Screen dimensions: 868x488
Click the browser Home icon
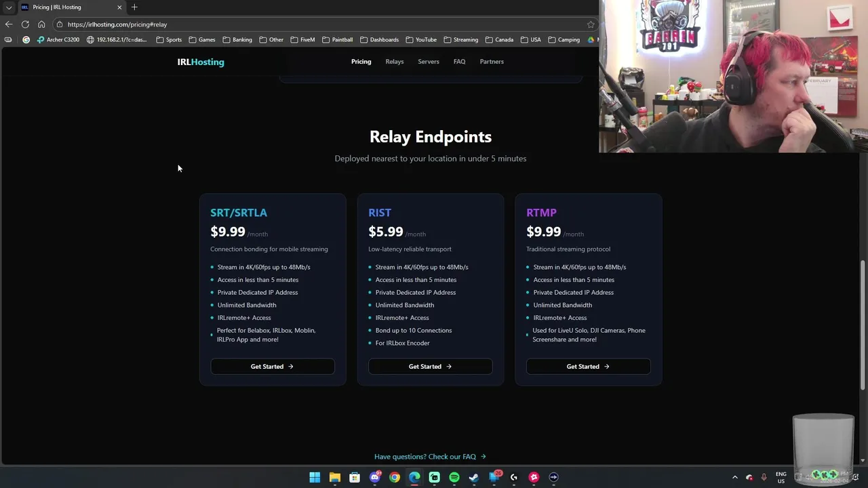(x=41, y=24)
